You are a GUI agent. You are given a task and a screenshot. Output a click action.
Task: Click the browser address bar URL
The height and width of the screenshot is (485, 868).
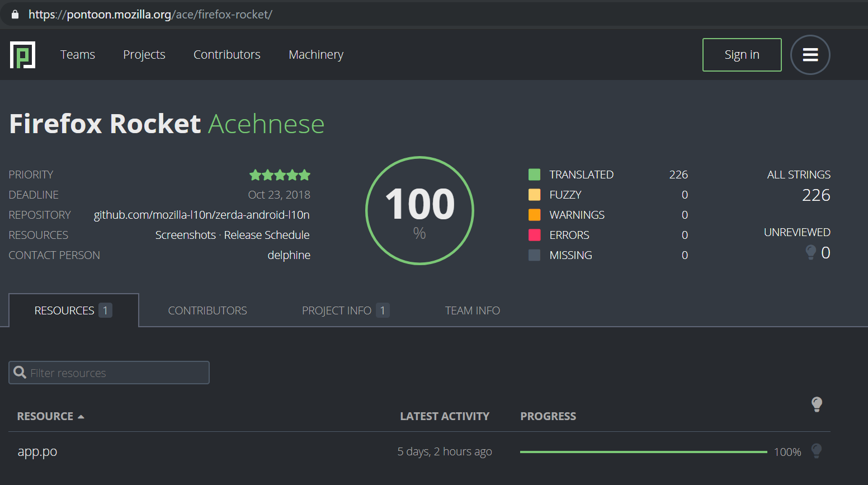pyautogui.click(x=150, y=15)
